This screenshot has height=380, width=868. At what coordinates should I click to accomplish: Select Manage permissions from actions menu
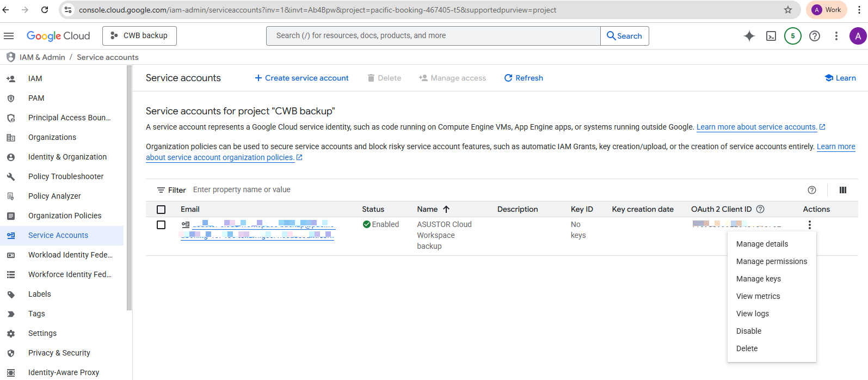coord(772,261)
